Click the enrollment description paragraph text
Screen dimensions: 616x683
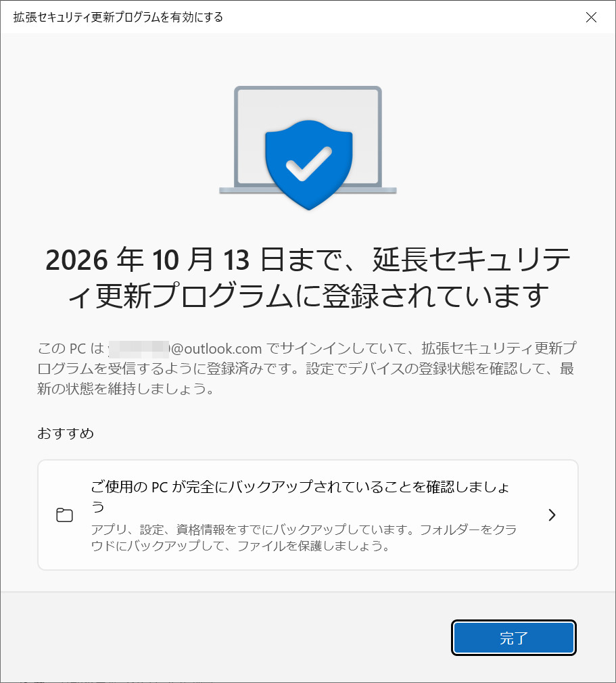point(307,369)
